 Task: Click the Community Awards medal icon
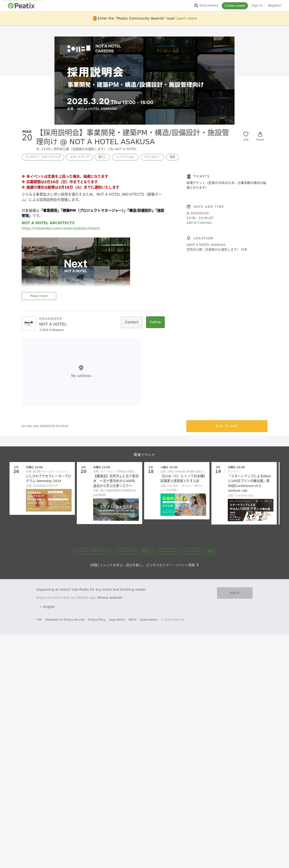pos(95,18)
